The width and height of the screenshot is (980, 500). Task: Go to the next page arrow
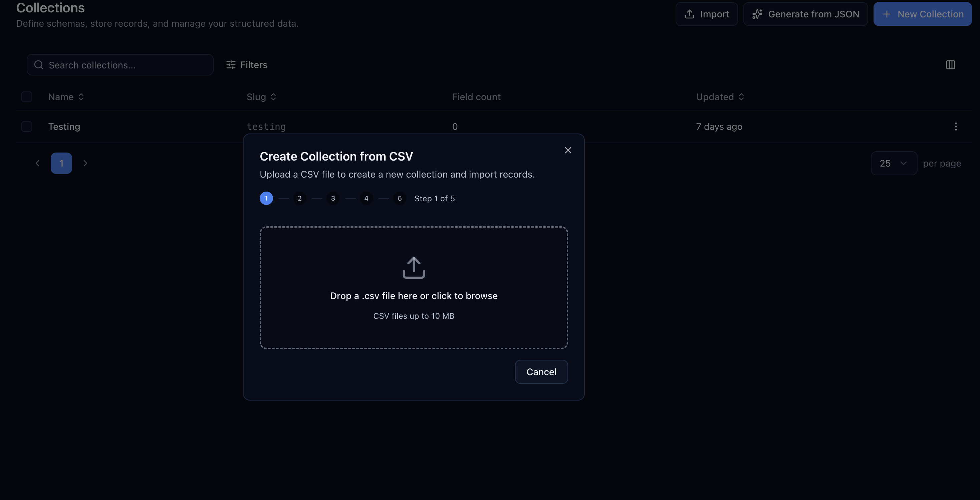pyautogui.click(x=85, y=163)
